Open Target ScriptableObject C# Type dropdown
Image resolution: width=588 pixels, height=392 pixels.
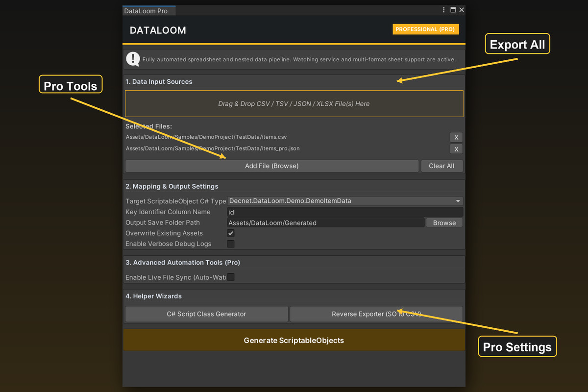pos(345,201)
